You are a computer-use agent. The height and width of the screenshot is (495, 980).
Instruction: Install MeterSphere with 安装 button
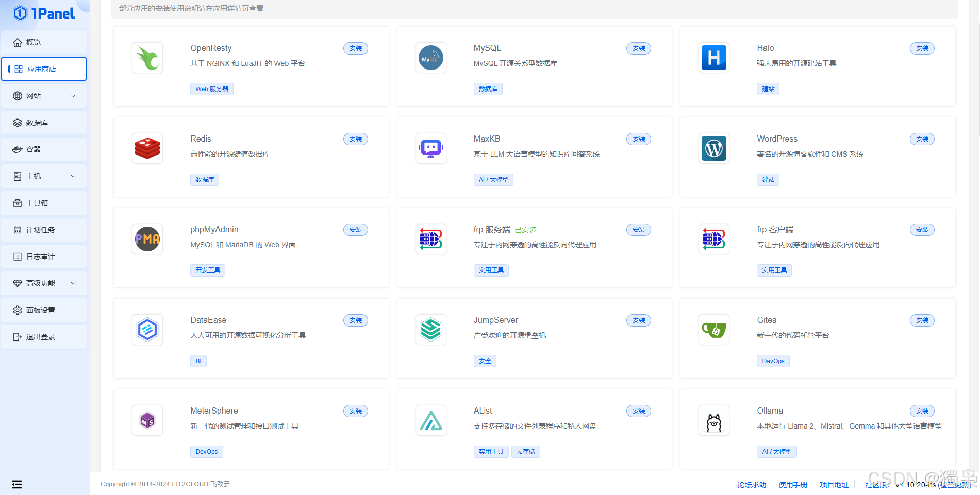point(356,411)
